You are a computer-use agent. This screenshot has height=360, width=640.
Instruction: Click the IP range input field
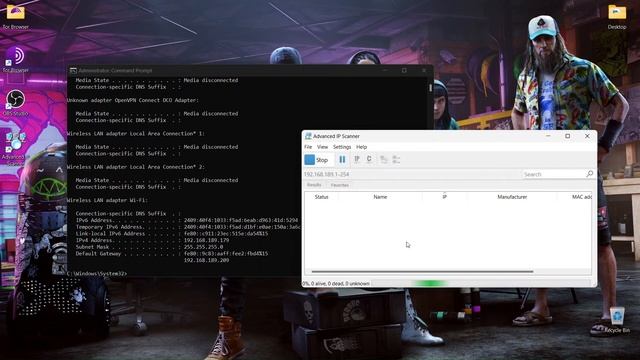[x=411, y=174]
